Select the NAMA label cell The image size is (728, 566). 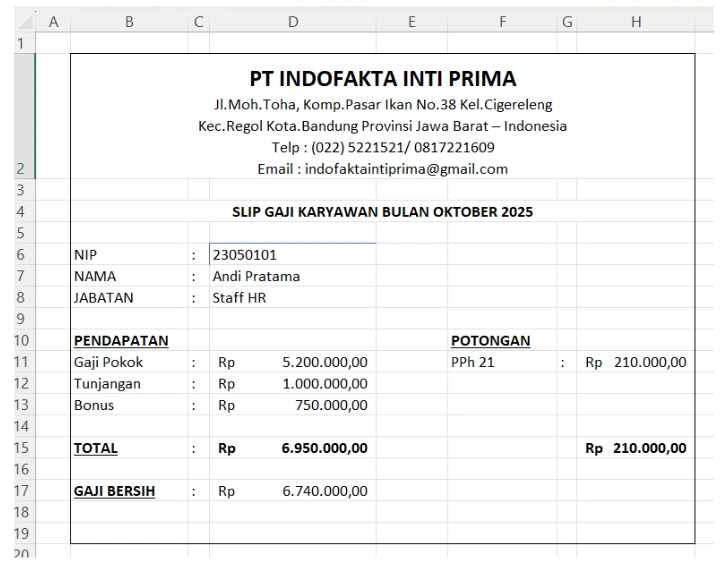[x=129, y=276]
